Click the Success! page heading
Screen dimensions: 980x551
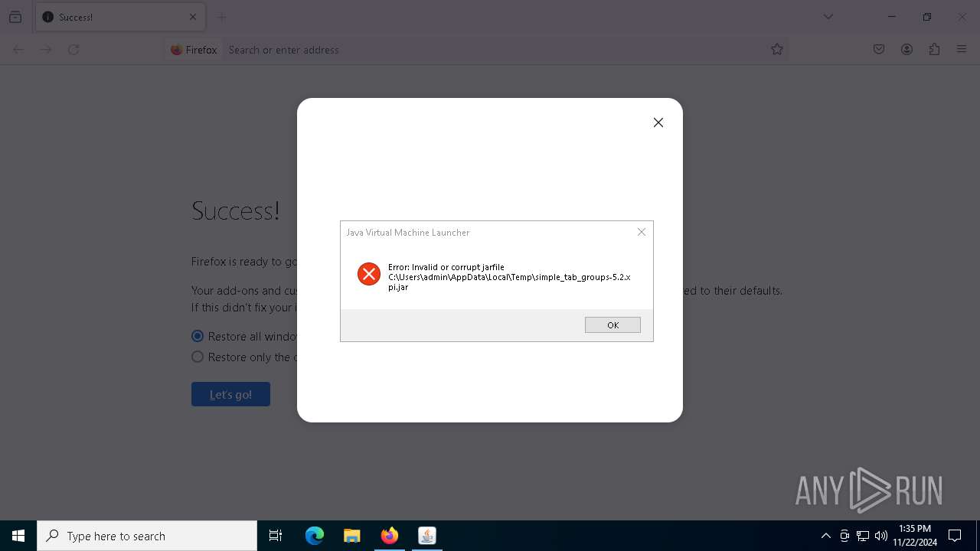(236, 210)
